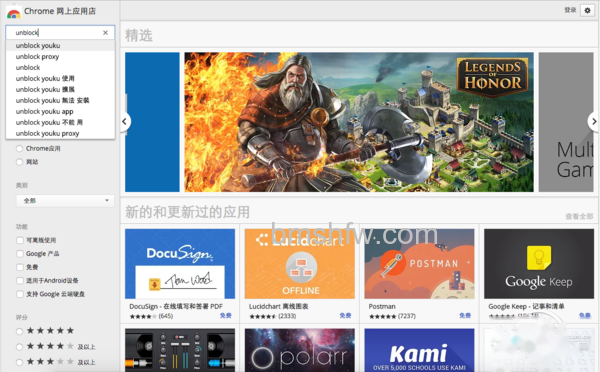Select the three stars and up radio
The width and height of the screenshot is (600, 372).
[19, 362]
